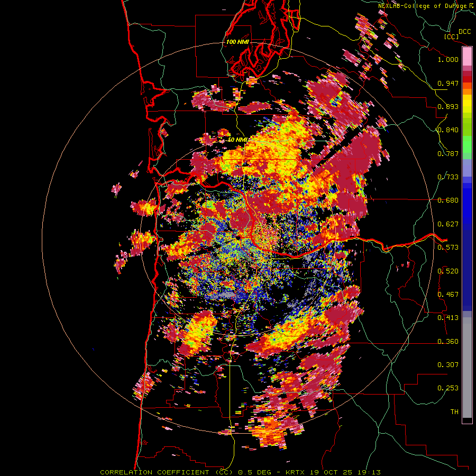
Task: Select the 0.680 scale value
Action: pos(448,200)
